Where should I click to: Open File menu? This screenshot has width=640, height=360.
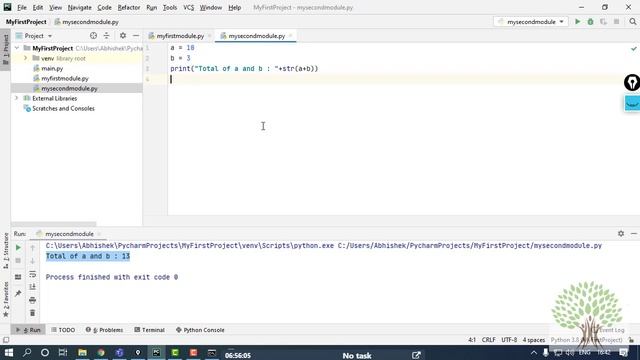coord(22,7)
